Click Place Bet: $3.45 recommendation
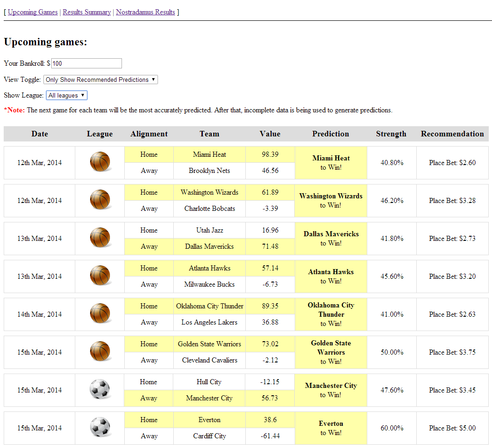This screenshot has width=492, height=448. pos(452,390)
